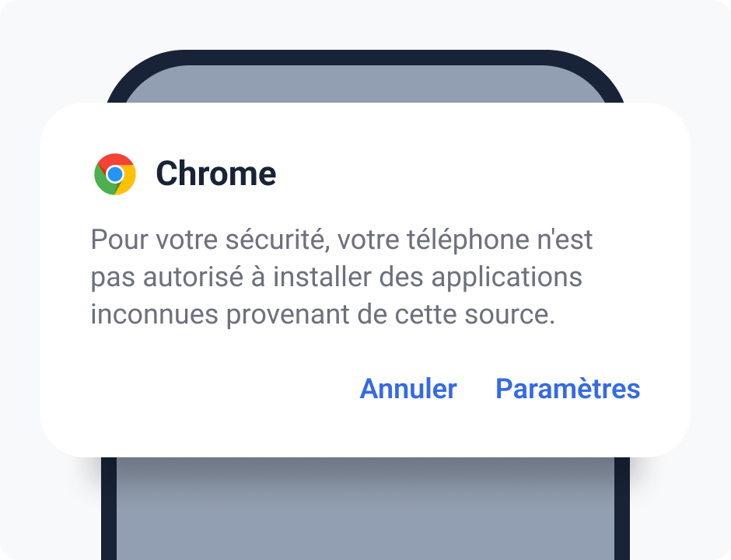The image size is (731, 560).
Task: Open Paramètres from the dialog
Action: (x=568, y=389)
